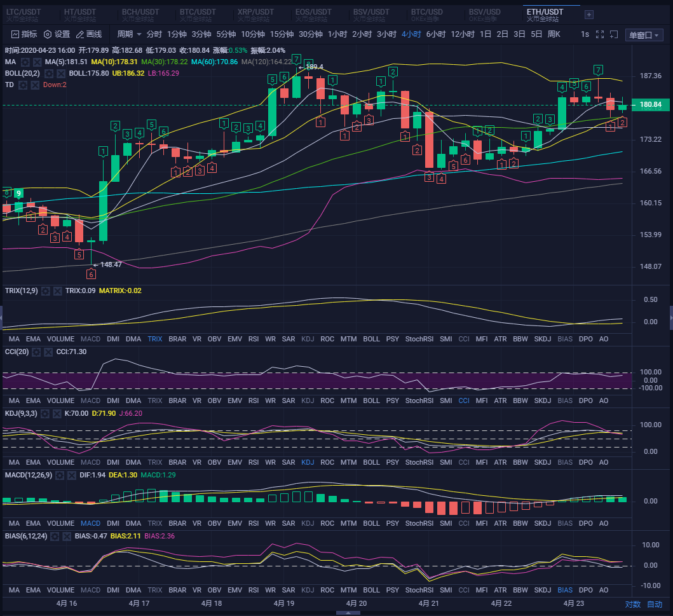Toggle 对数 logarithmic scale
673x616 pixels.
tap(633, 604)
